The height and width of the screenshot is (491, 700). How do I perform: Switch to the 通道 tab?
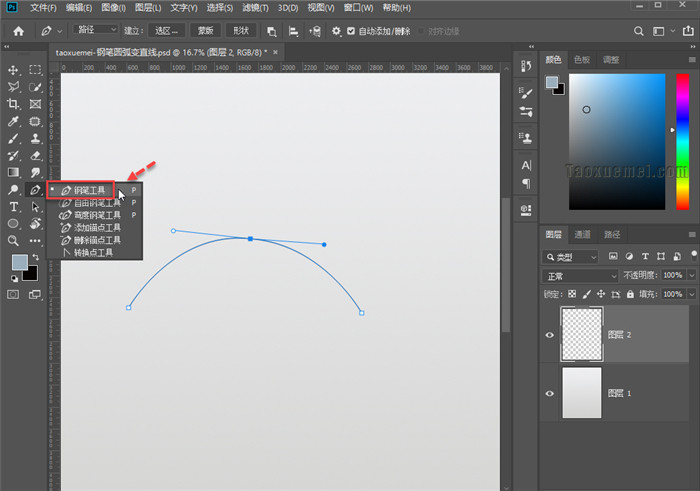(582, 235)
